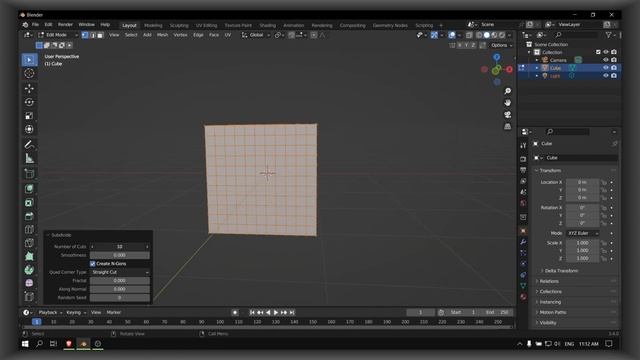The image size is (640, 360).
Task: Click the viewport pan hand icon
Action: pos(507,103)
